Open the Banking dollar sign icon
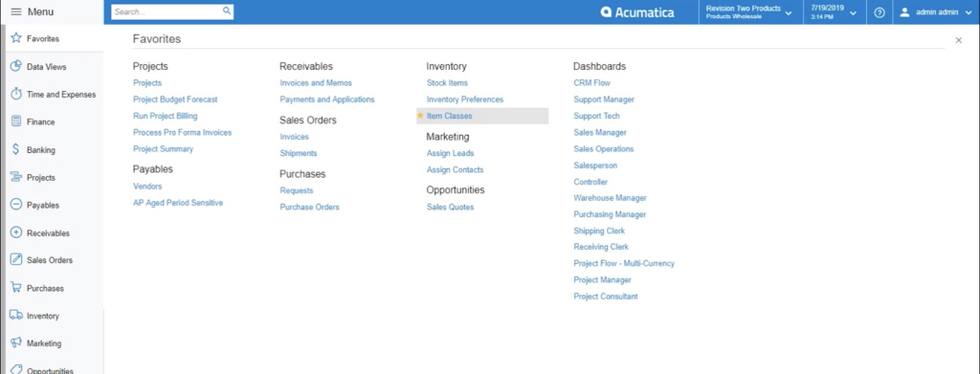This screenshot has height=374, width=980. pyautogui.click(x=16, y=149)
